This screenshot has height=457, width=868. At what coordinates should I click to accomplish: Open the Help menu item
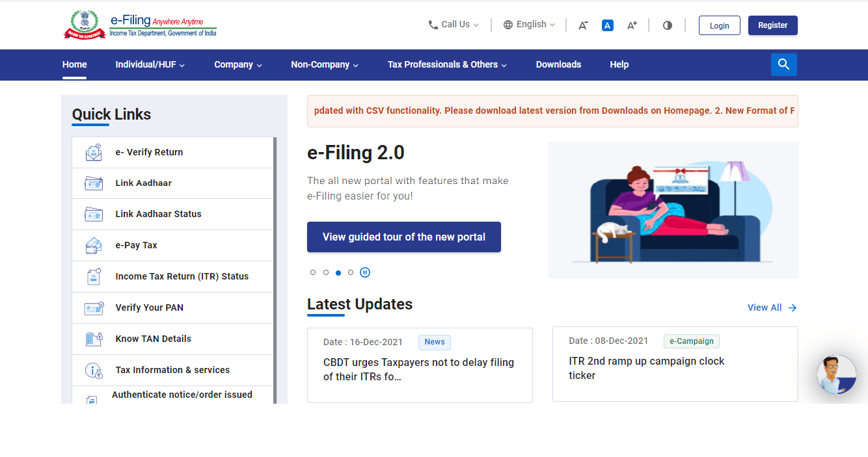619,64
